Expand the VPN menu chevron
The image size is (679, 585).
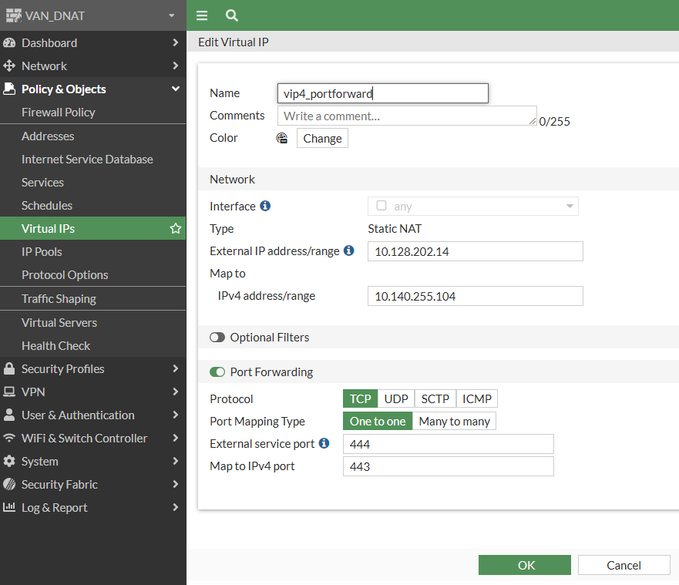pyautogui.click(x=175, y=391)
